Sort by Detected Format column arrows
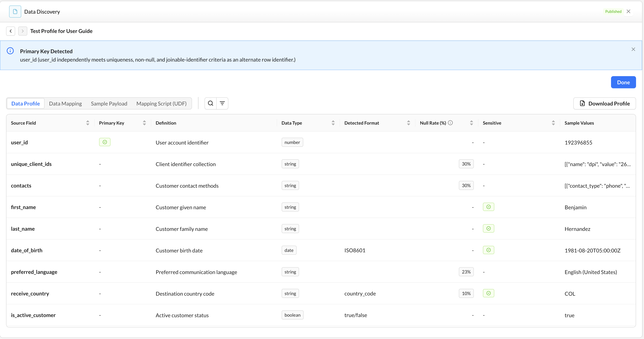644x339 pixels. tap(409, 123)
